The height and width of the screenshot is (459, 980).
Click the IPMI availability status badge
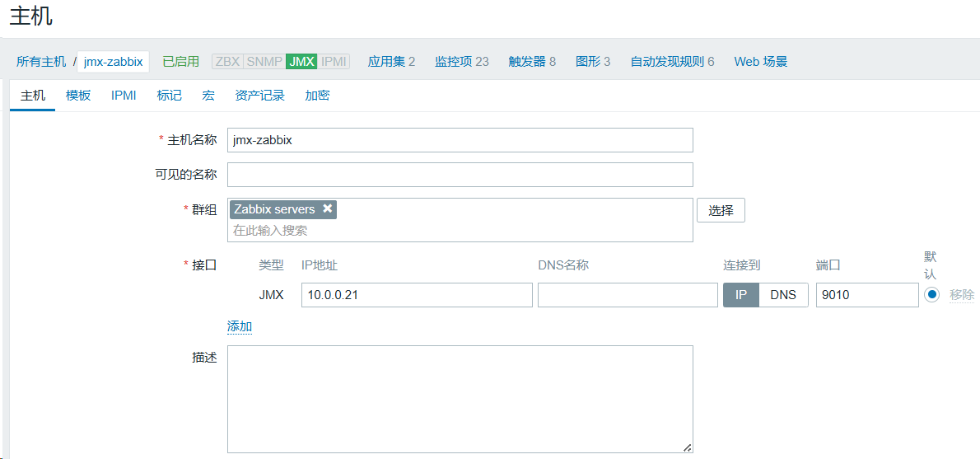pos(334,62)
